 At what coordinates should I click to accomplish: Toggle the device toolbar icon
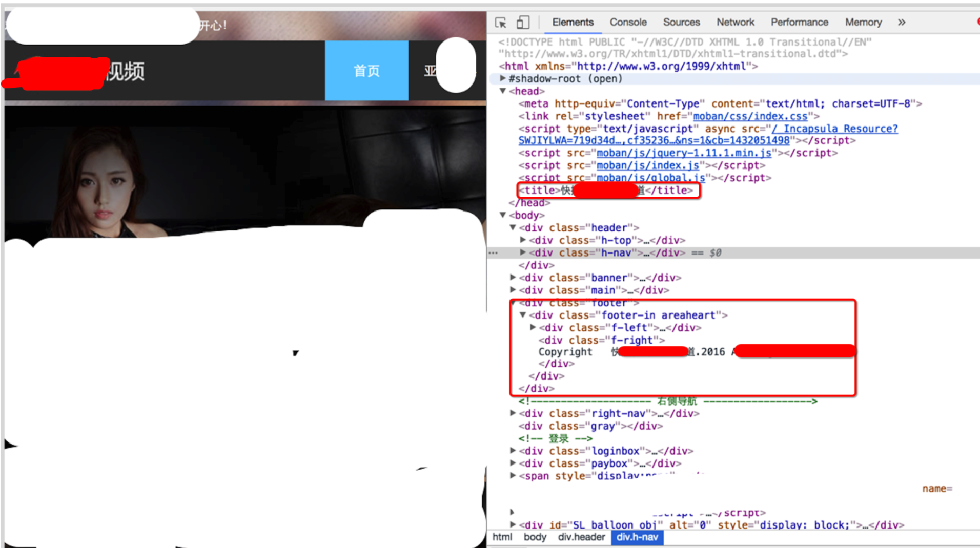click(x=522, y=23)
